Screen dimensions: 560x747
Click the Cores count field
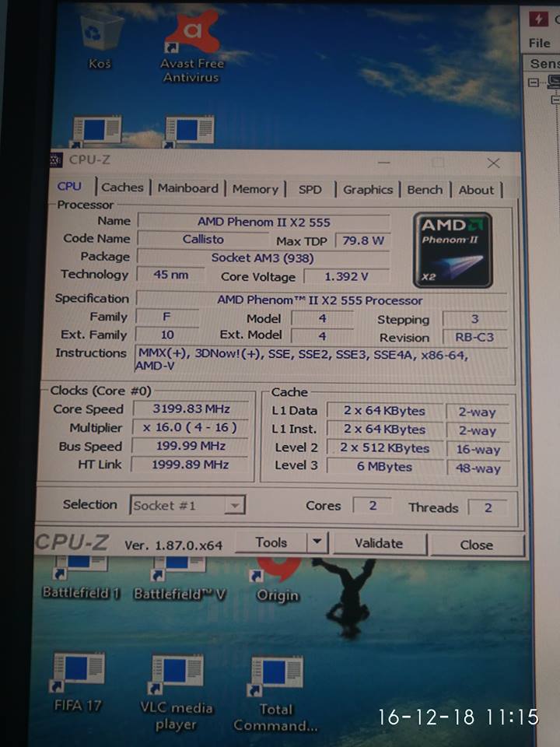pos(373,506)
